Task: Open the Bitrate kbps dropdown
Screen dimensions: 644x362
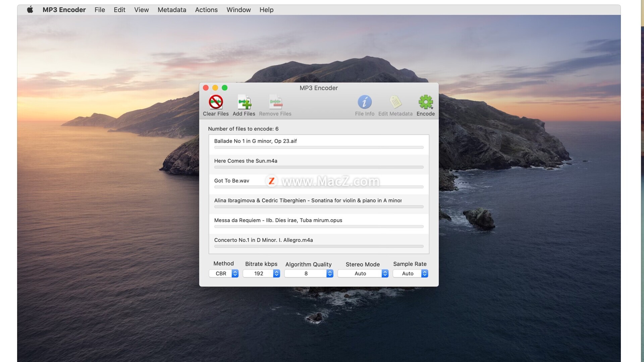Action: 261,274
